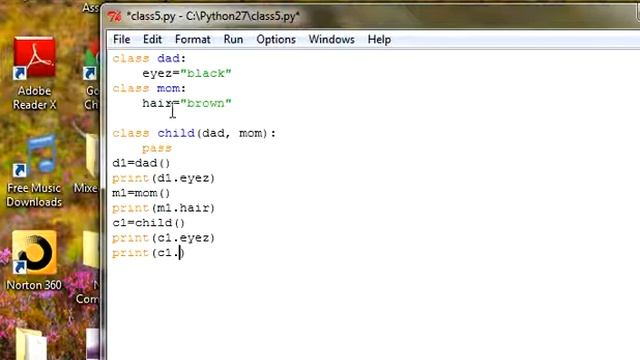This screenshot has width=640, height=360.
Task: Click the Adobe Reader X label text
Action: (x=34, y=98)
